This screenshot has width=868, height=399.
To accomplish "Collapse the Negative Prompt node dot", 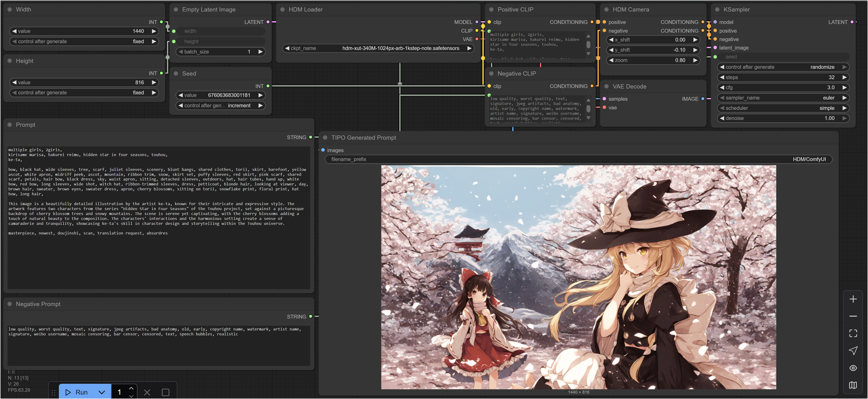I will pos(10,304).
